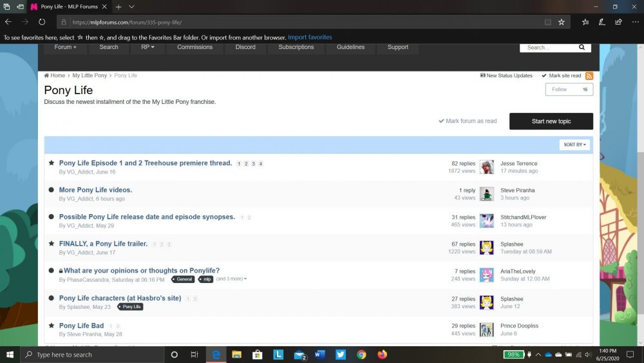
Task: Click the Pony Life tag
Action: pyautogui.click(x=130, y=307)
